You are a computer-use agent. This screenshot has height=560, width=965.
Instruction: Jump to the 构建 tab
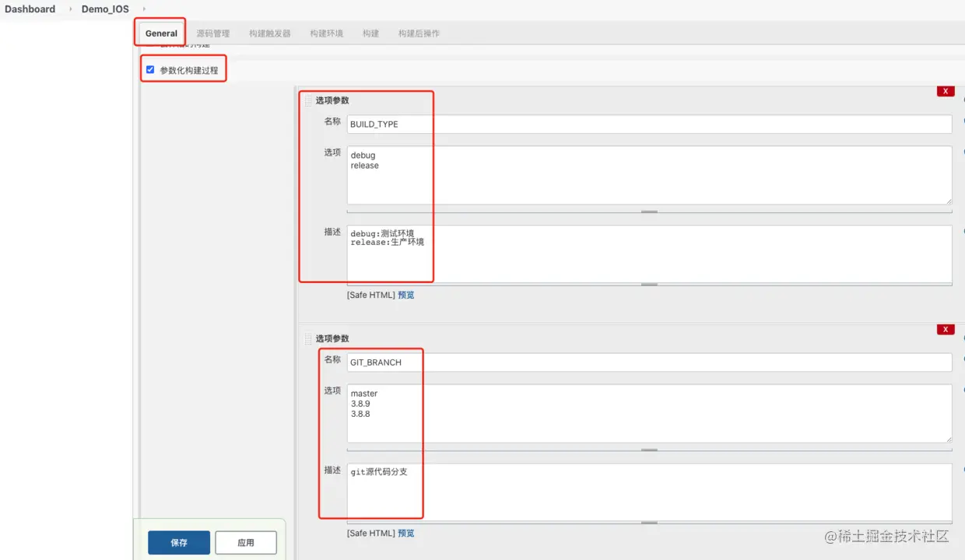(370, 33)
